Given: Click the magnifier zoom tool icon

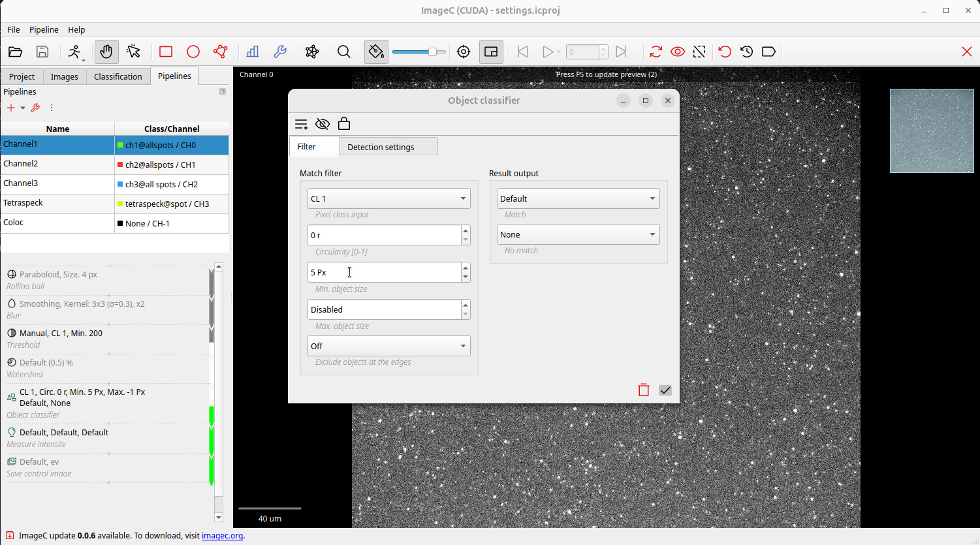Looking at the screenshot, I should [344, 52].
